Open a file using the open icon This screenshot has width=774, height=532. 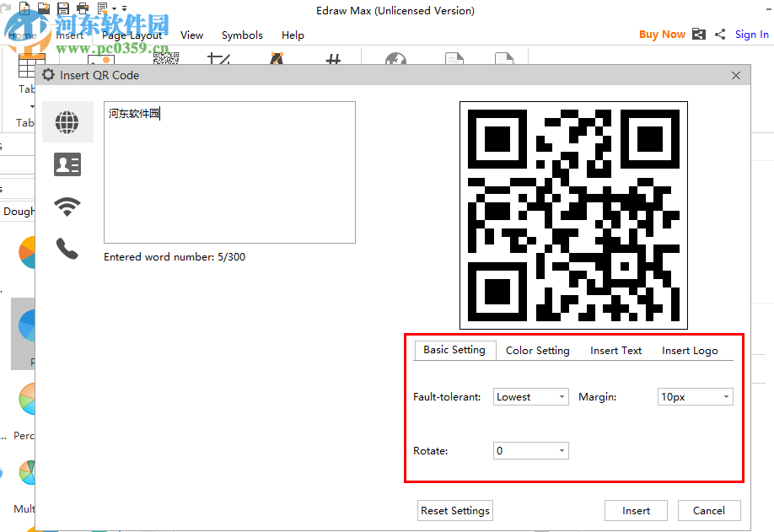pyautogui.click(x=43, y=8)
